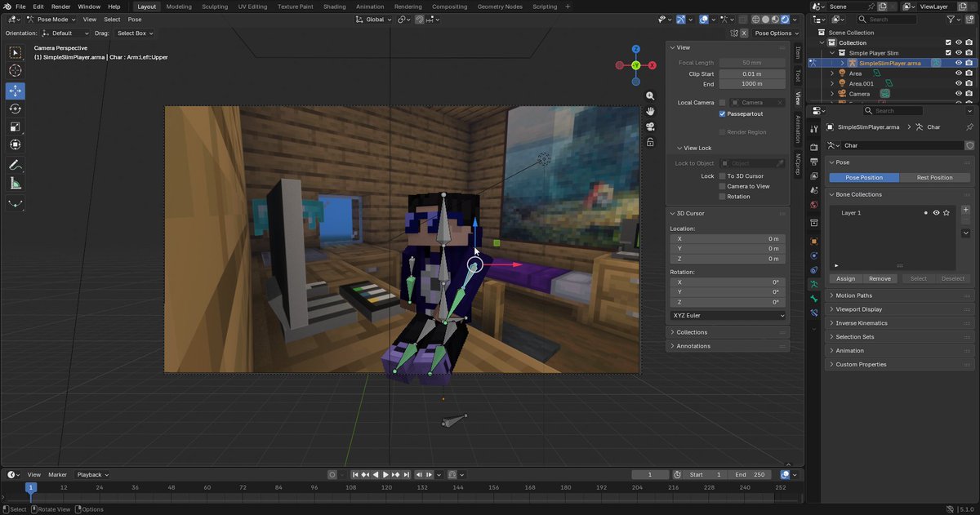Play the animation forward

coord(385,474)
